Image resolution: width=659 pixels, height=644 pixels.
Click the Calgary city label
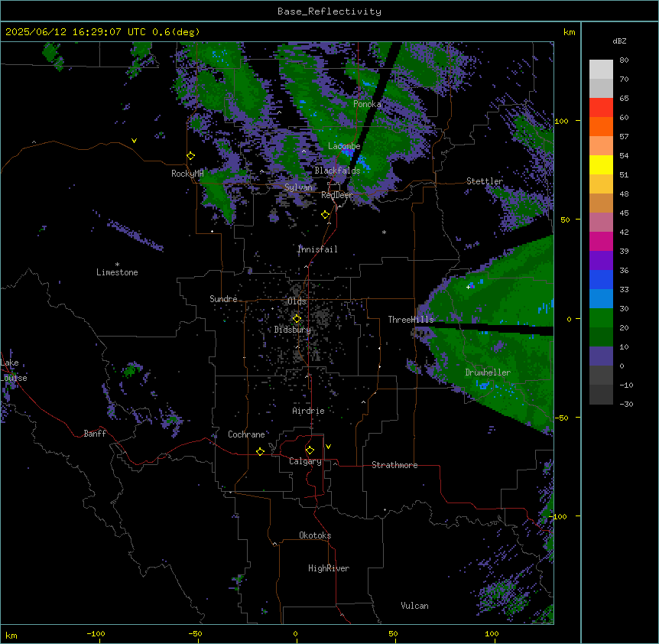coord(306,461)
